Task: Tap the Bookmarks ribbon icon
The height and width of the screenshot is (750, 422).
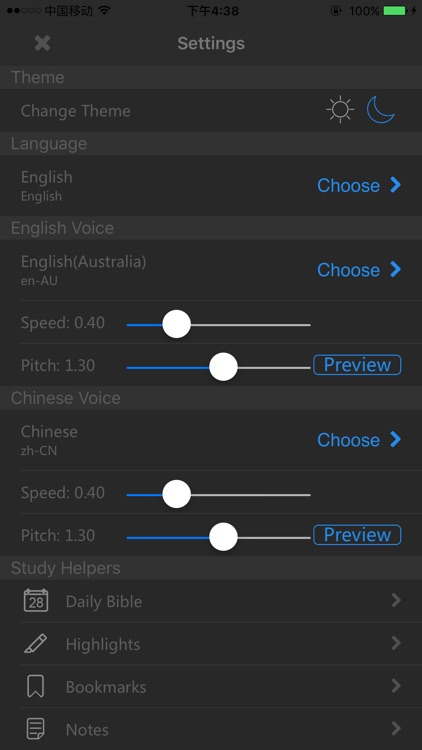Action: pyautogui.click(x=36, y=686)
